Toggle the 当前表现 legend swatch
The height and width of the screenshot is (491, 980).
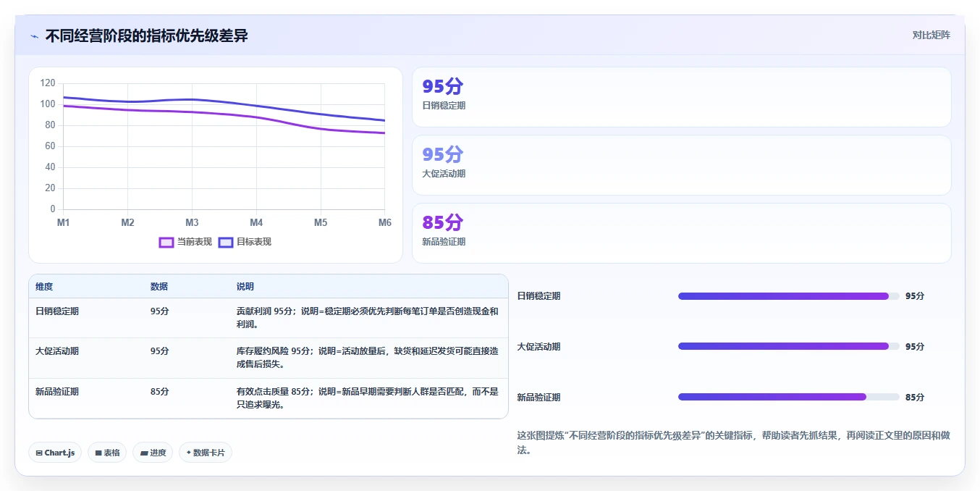tap(166, 242)
